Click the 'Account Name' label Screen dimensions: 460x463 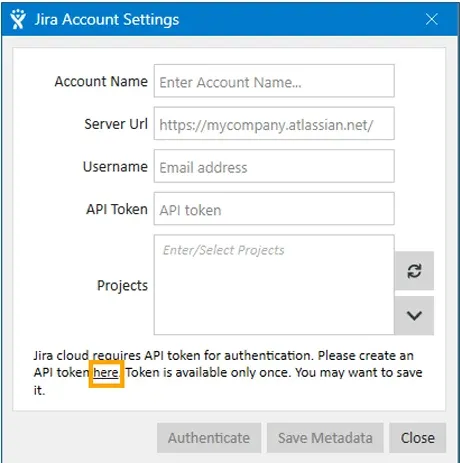click(x=101, y=81)
